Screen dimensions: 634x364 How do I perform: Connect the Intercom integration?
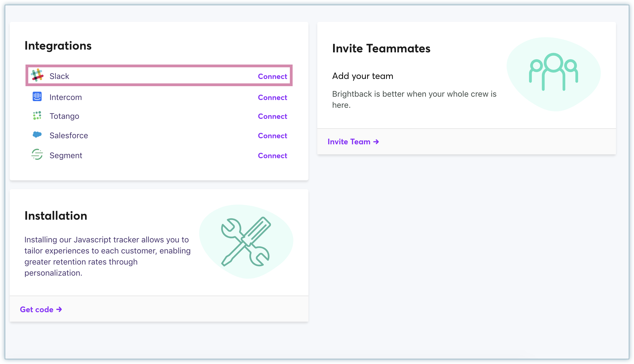[x=272, y=98]
